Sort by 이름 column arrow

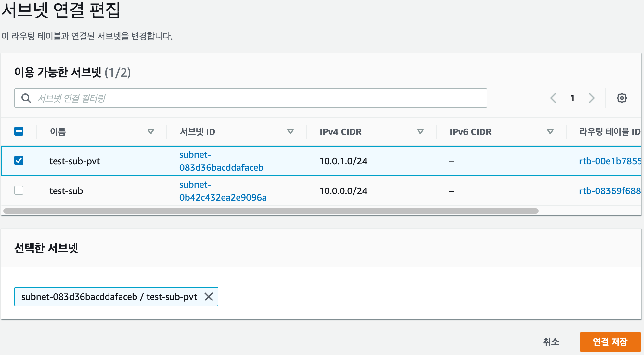point(150,132)
